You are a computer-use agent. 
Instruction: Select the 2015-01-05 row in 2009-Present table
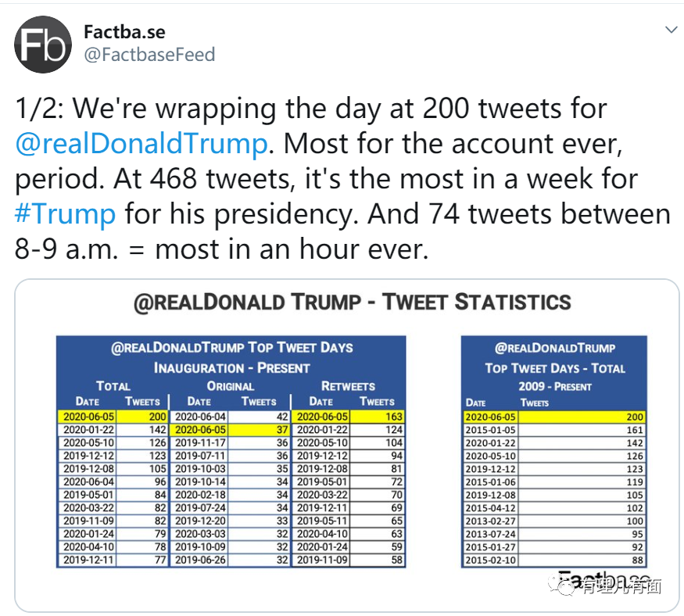pyautogui.click(x=554, y=430)
